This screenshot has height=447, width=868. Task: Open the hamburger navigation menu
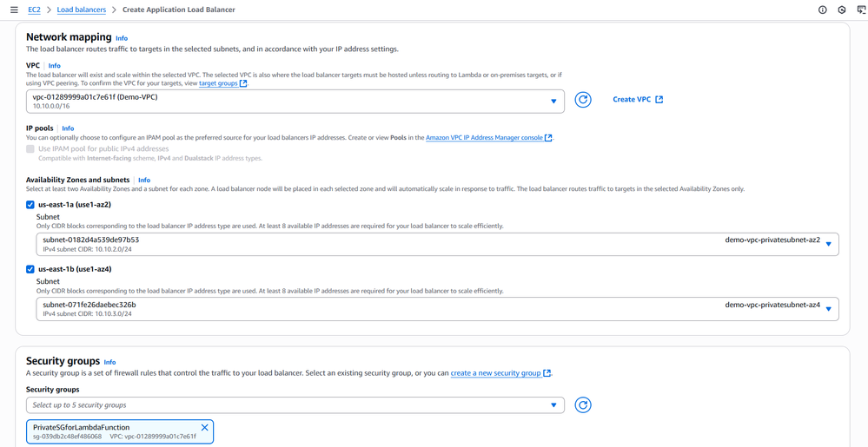(14, 10)
